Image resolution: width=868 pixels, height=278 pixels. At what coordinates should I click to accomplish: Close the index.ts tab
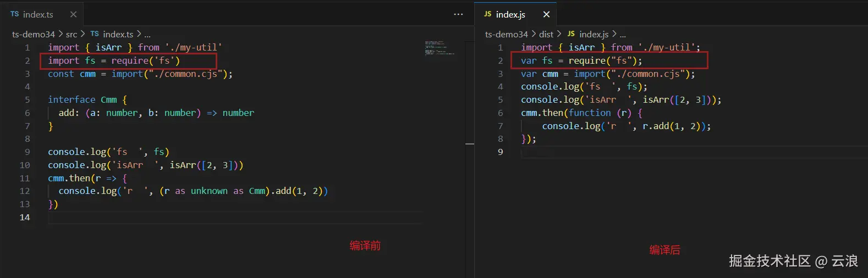coord(73,14)
